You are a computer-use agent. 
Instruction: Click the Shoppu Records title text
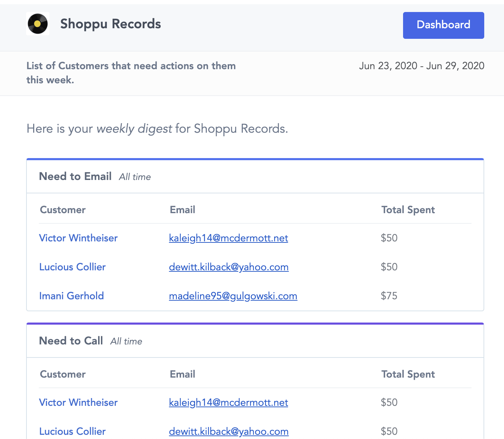(x=110, y=24)
